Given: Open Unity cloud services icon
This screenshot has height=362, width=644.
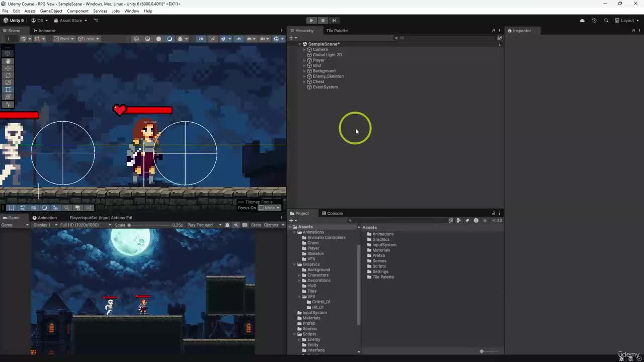Looking at the screenshot, I should (582, 21).
